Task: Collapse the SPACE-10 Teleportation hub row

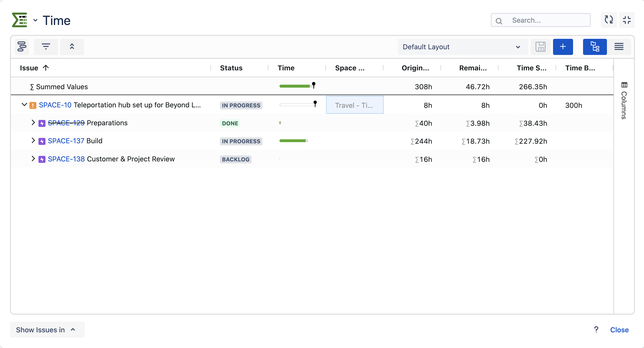Action: 24,105
